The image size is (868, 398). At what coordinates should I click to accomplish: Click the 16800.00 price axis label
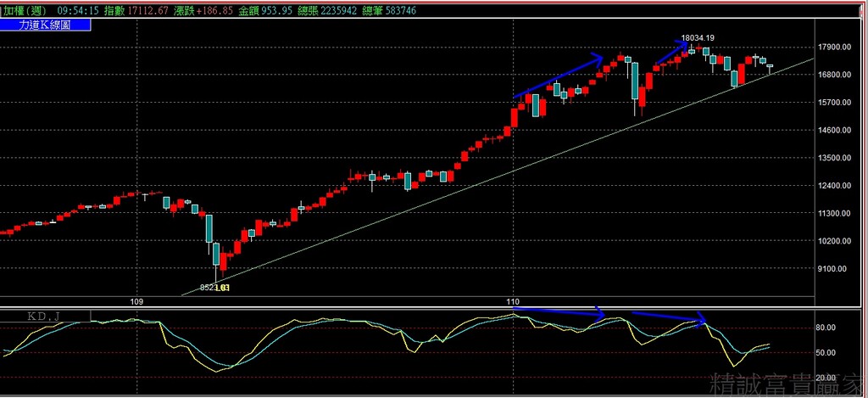click(835, 75)
